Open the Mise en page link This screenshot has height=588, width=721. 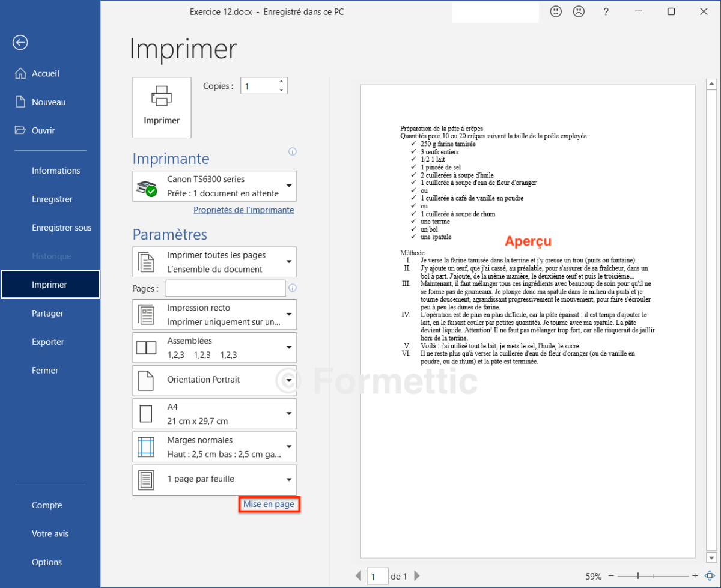(x=269, y=505)
